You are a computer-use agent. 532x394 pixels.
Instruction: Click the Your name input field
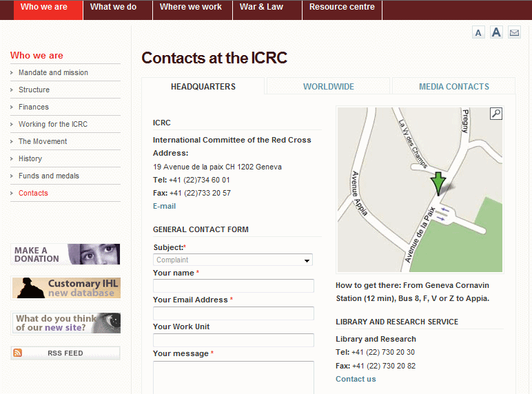pyautogui.click(x=234, y=286)
